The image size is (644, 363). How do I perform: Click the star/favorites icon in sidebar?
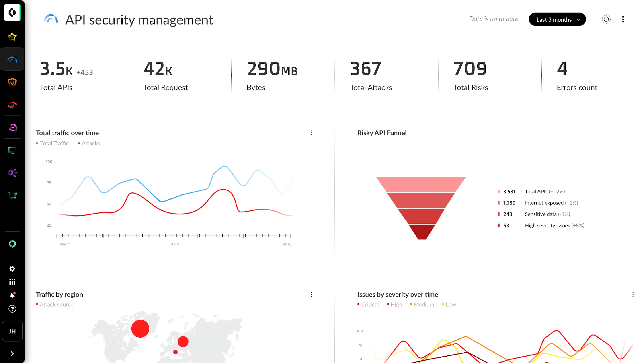point(12,37)
